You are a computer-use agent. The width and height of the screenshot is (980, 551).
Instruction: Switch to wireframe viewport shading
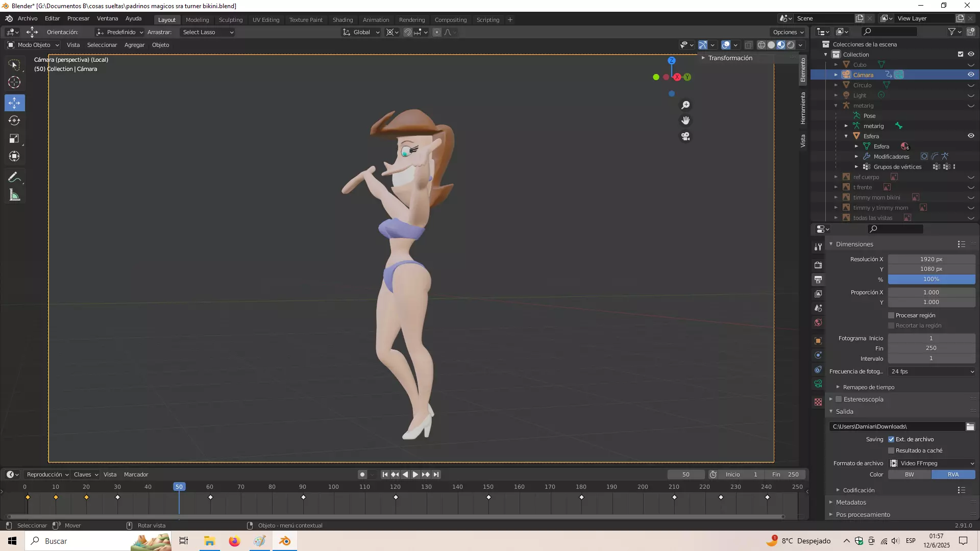click(x=762, y=45)
